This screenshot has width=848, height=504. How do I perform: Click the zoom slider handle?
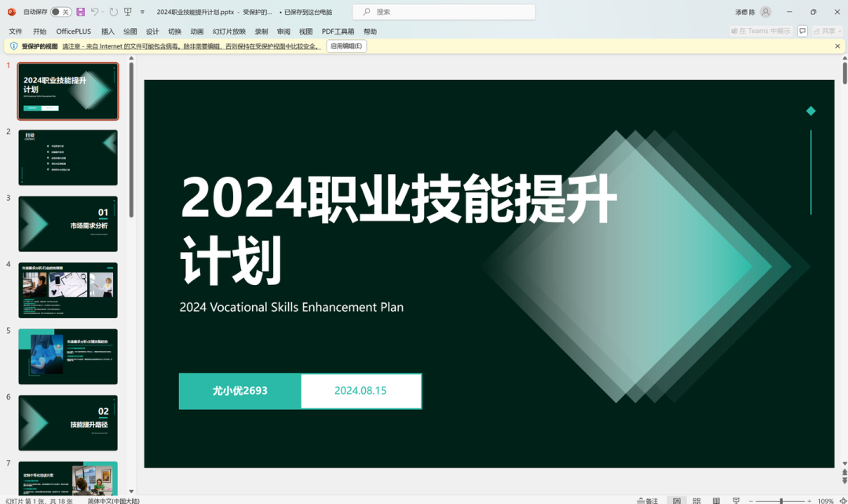(x=781, y=502)
